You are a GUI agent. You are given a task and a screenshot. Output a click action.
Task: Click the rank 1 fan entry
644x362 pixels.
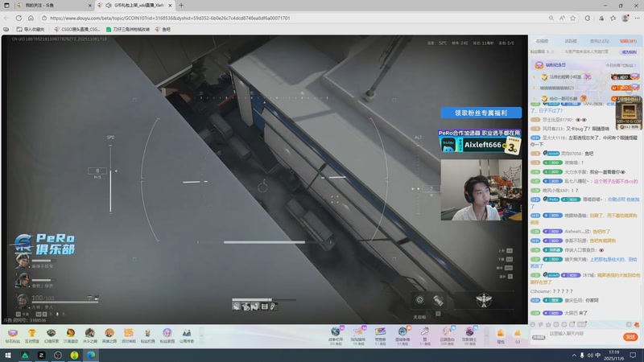point(585,77)
